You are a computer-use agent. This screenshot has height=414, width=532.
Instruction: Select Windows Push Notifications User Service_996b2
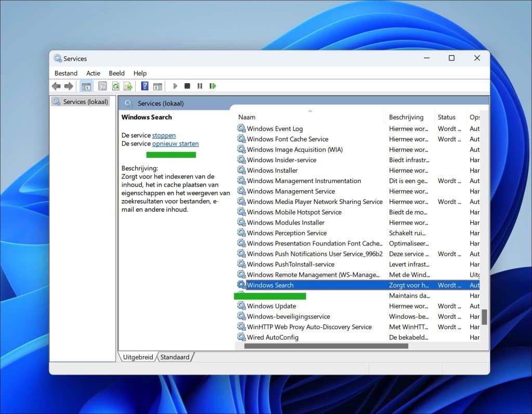coord(315,254)
